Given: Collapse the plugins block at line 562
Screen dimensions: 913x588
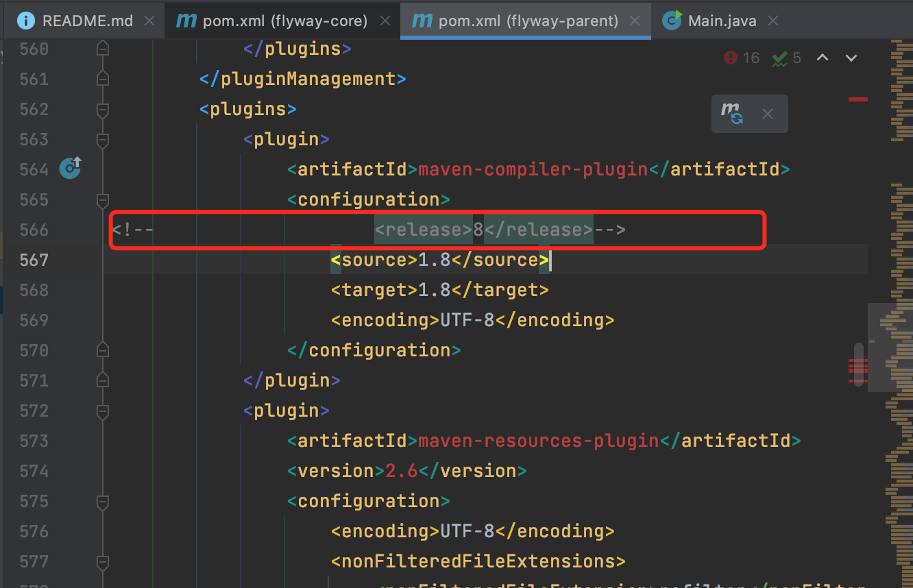Looking at the screenshot, I should pyautogui.click(x=103, y=109).
